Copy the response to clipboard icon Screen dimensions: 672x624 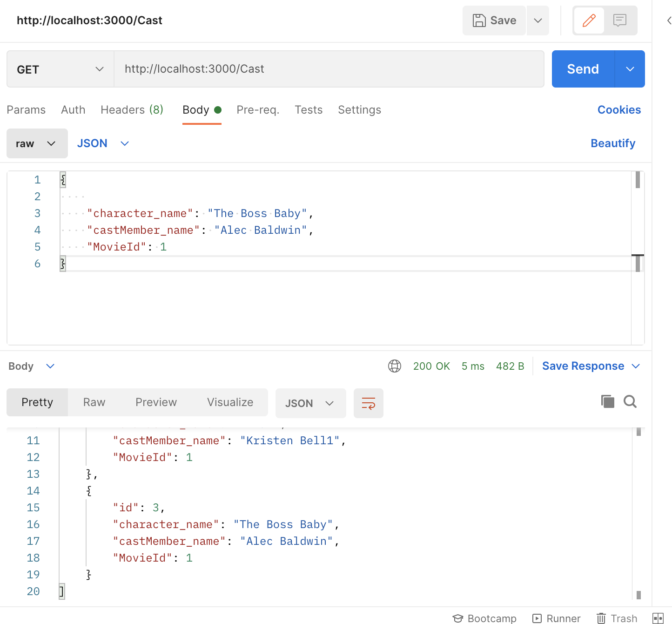click(x=608, y=401)
